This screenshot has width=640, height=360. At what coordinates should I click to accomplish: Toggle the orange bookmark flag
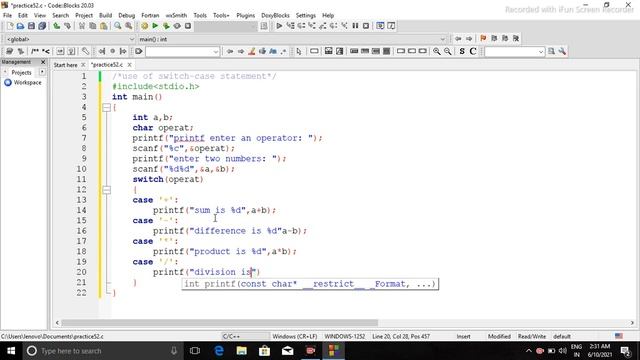[x=483, y=38]
